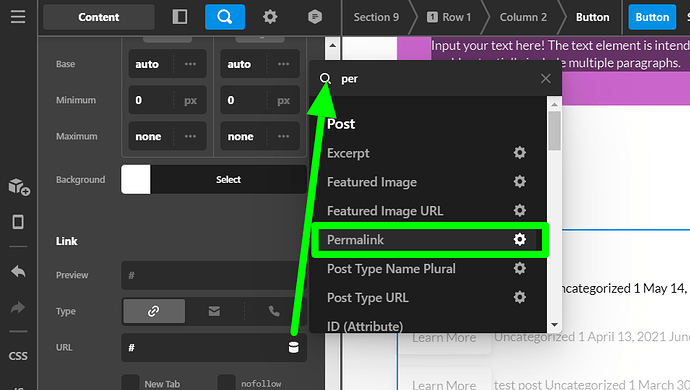
Task: Select the email link type icon
Action: pos(214,311)
